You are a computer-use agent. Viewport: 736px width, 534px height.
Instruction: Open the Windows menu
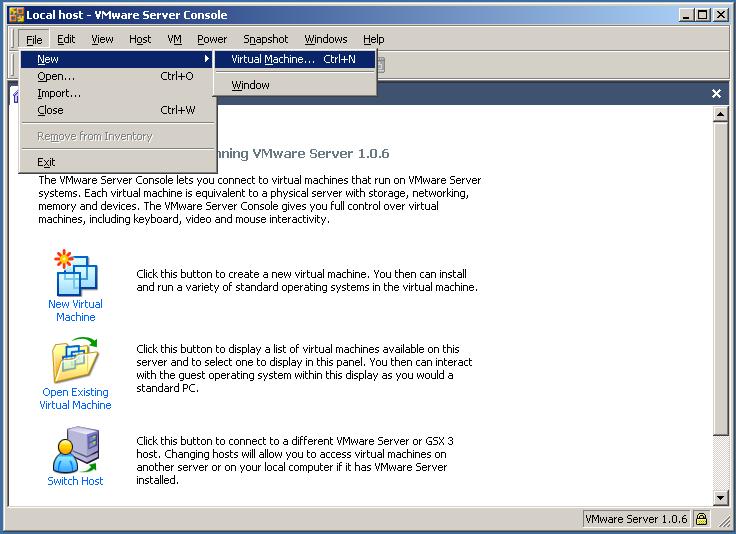326,39
